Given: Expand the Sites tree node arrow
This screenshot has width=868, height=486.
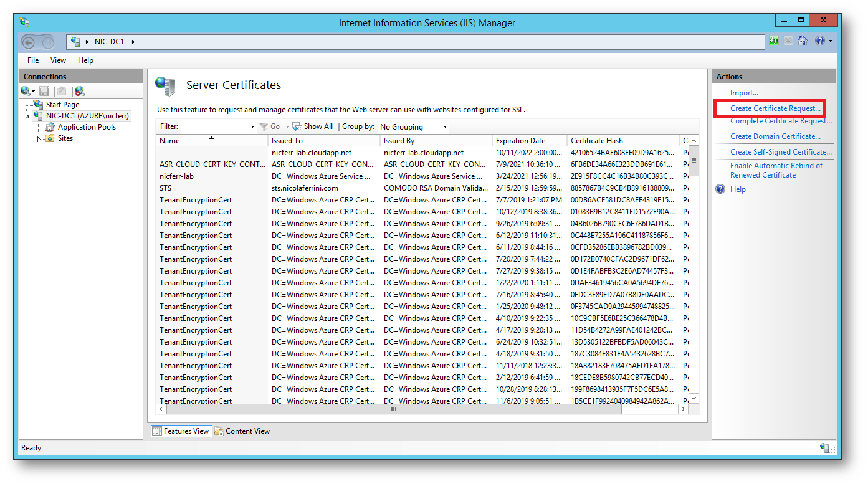Looking at the screenshot, I should (39, 139).
